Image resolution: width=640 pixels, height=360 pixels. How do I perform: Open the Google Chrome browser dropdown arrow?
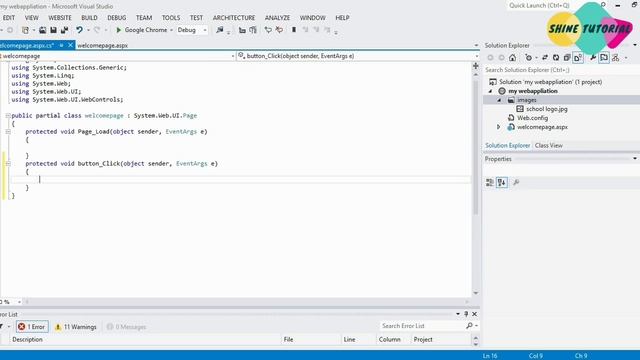pyautogui.click(x=171, y=30)
